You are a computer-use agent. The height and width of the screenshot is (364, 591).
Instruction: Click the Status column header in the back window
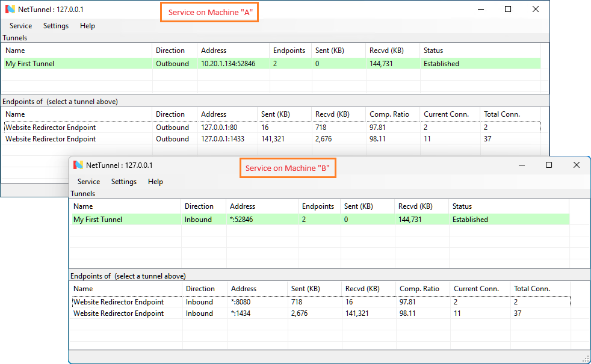433,51
